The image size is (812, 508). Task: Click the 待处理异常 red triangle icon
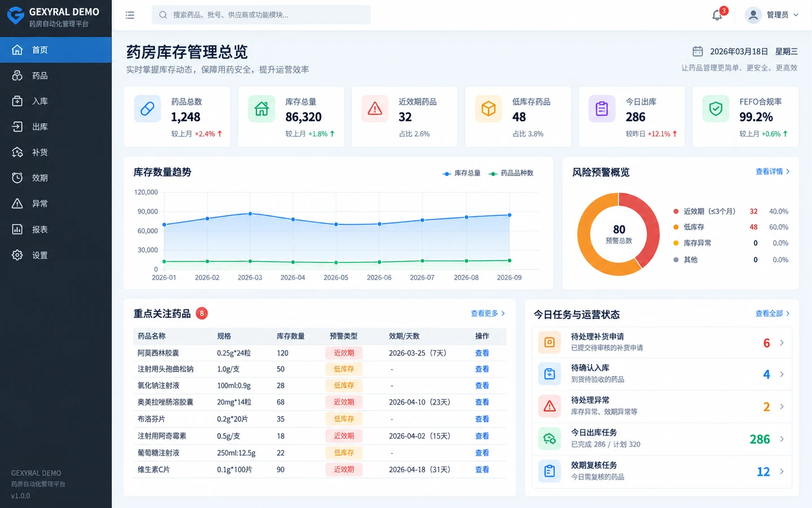click(549, 406)
